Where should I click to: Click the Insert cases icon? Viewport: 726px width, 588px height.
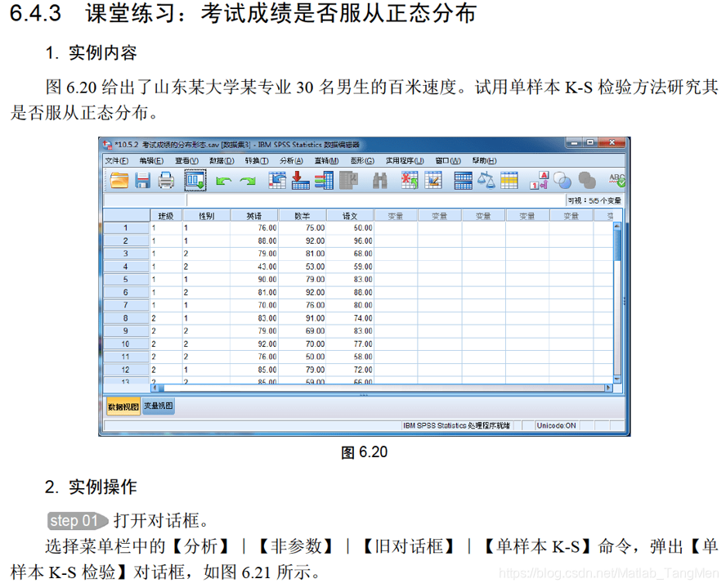(x=410, y=180)
